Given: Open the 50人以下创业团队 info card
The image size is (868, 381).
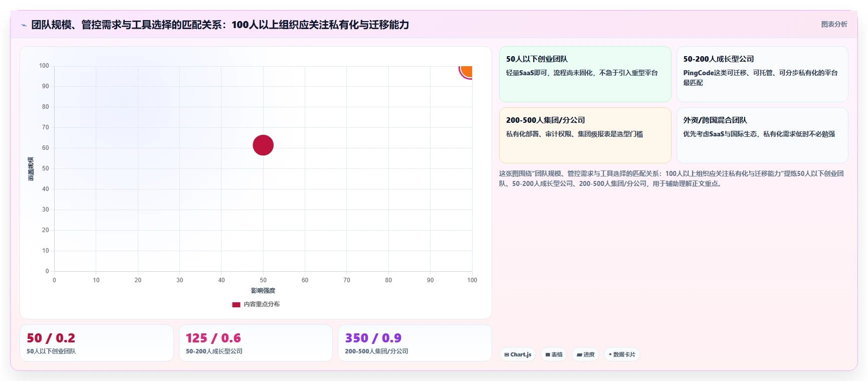Looking at the screenshot, I should (585, 74).
